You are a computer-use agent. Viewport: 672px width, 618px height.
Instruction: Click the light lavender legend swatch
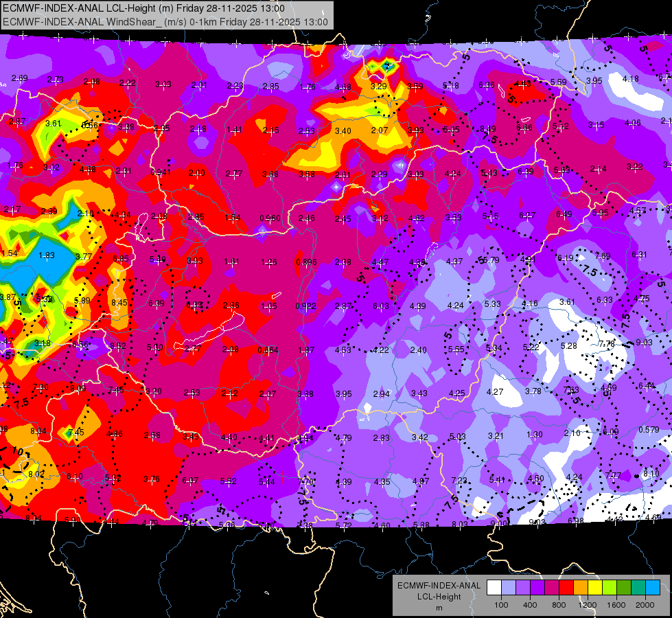click(x=509, y=587)
